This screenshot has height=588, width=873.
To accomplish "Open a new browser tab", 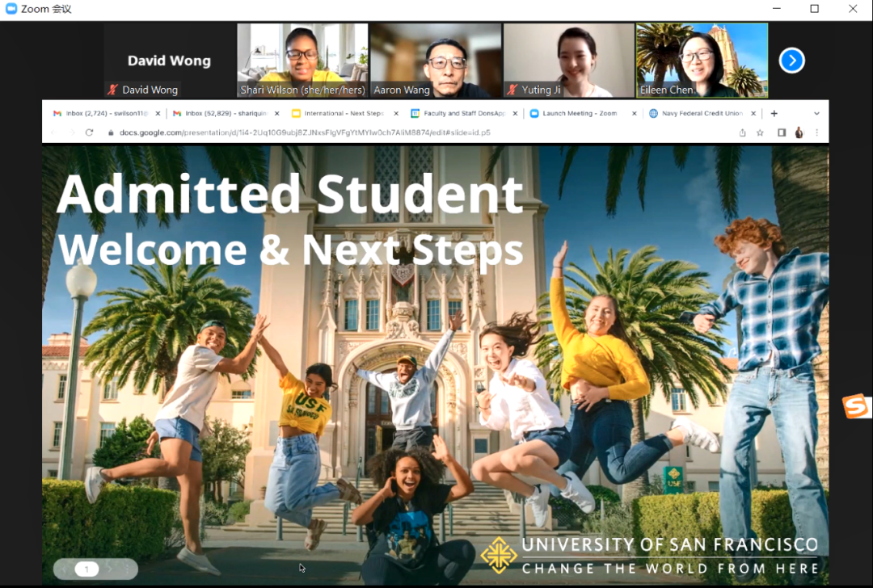I will [774, 114].
